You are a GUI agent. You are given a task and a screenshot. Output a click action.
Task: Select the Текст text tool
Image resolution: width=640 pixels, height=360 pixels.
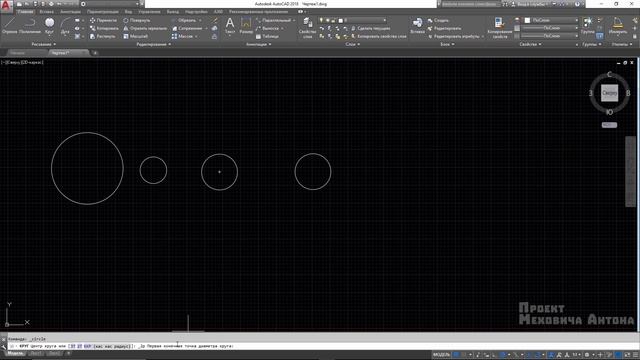pyautogui.click(x=230, y=26)
